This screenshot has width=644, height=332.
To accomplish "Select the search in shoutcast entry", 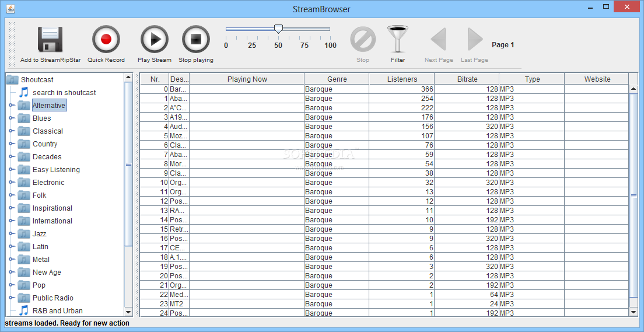I will pos(64,92).
